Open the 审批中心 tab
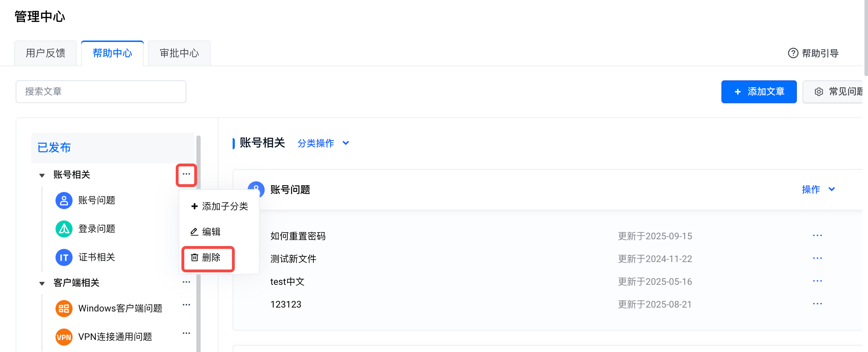The image size is (868, 352). (179, 53)
